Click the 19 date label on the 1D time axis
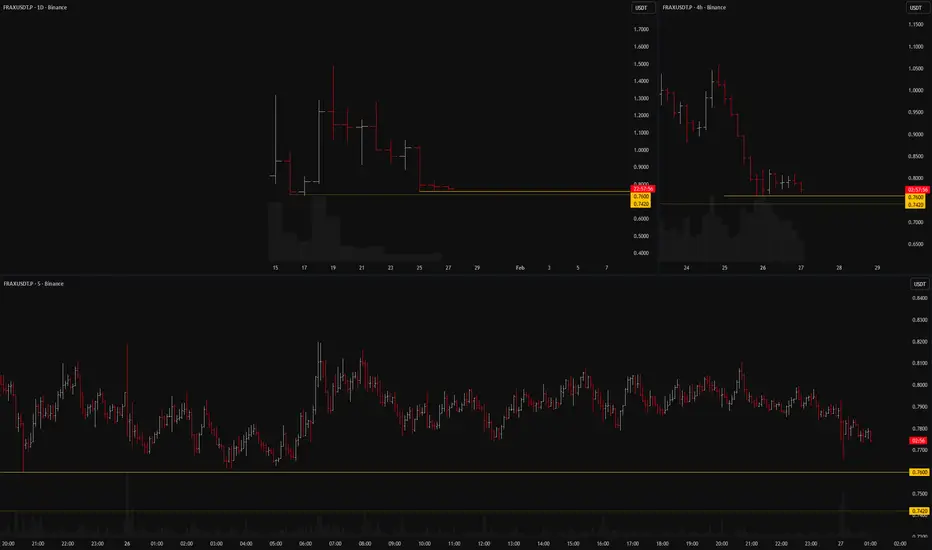The image size is (932, 550). [333, 268]
